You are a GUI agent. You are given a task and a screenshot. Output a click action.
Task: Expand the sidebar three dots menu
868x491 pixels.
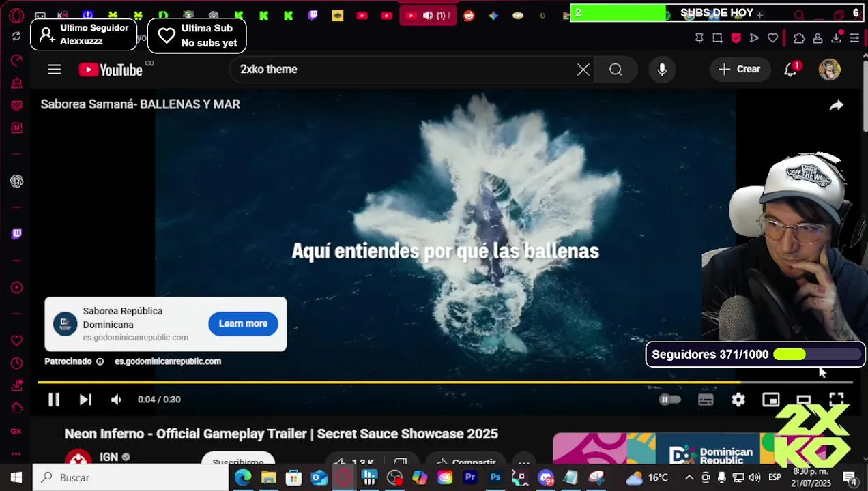point(16,454)
